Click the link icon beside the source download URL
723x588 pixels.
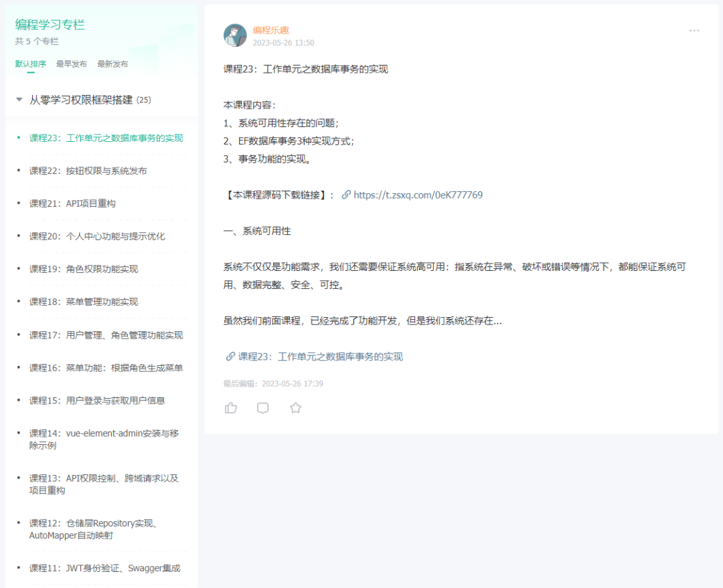point(347,195)
